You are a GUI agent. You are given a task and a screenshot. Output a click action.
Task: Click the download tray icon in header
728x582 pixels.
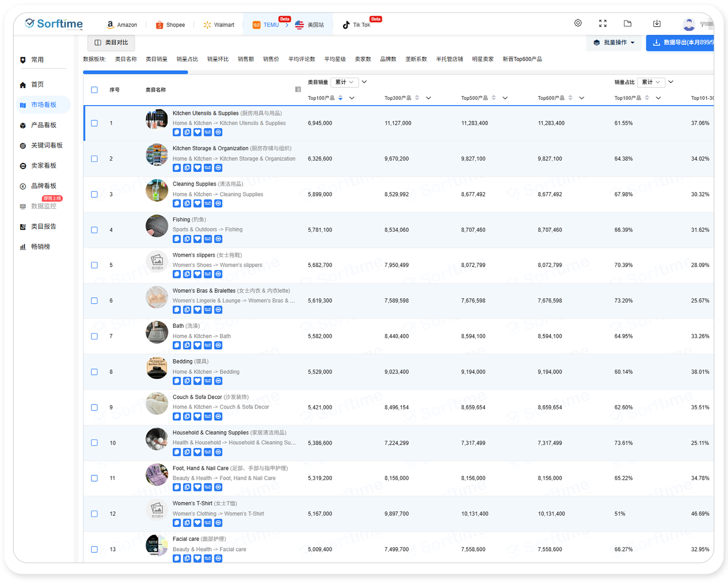(657, 23)
